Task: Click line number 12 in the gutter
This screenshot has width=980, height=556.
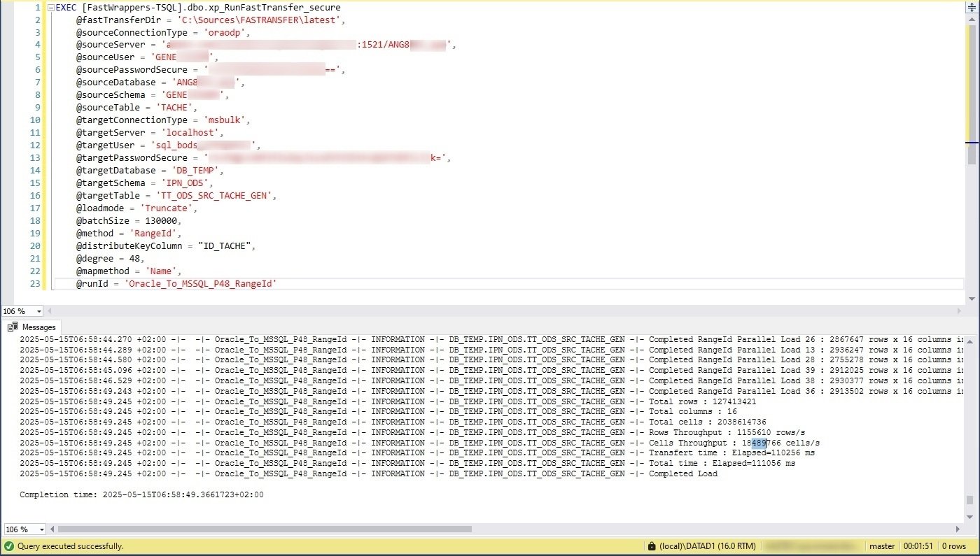Action: (x=36, y=146)
